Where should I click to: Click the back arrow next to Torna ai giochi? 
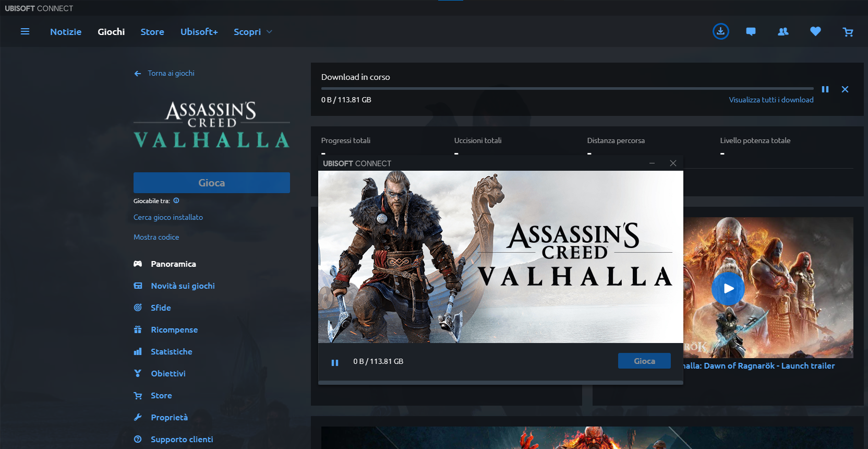click(x=138, y=74)
